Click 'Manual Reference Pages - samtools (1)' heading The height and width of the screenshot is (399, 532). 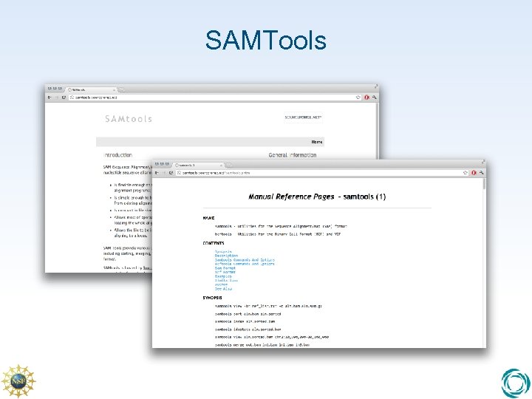pyautogui.click(x=317, y=197)
